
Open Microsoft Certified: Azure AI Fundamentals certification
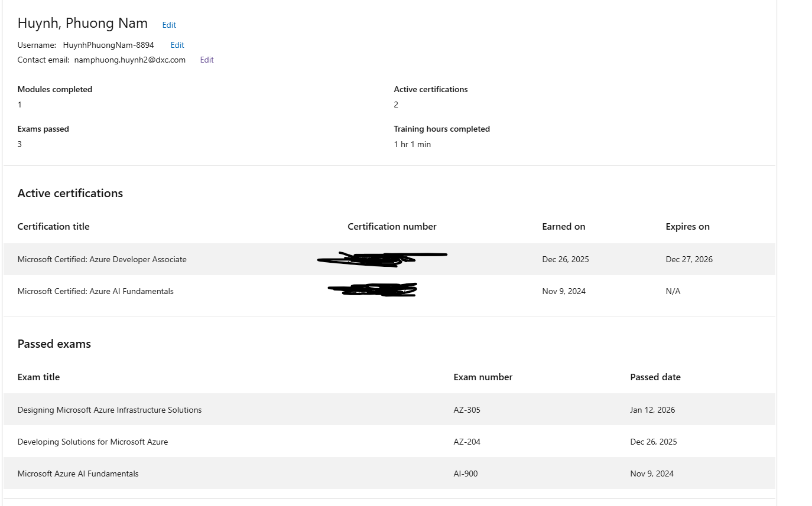(x=95, y=291)
